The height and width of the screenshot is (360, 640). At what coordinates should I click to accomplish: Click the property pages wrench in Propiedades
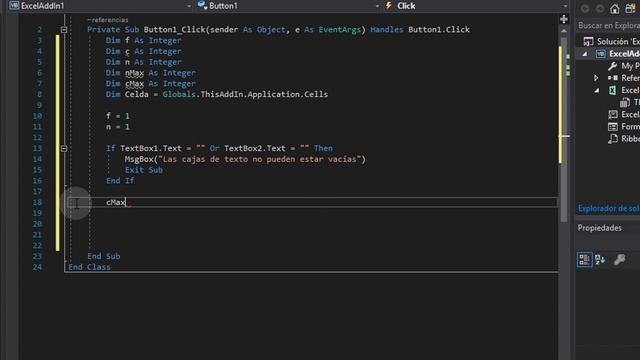tap(620, 260)
